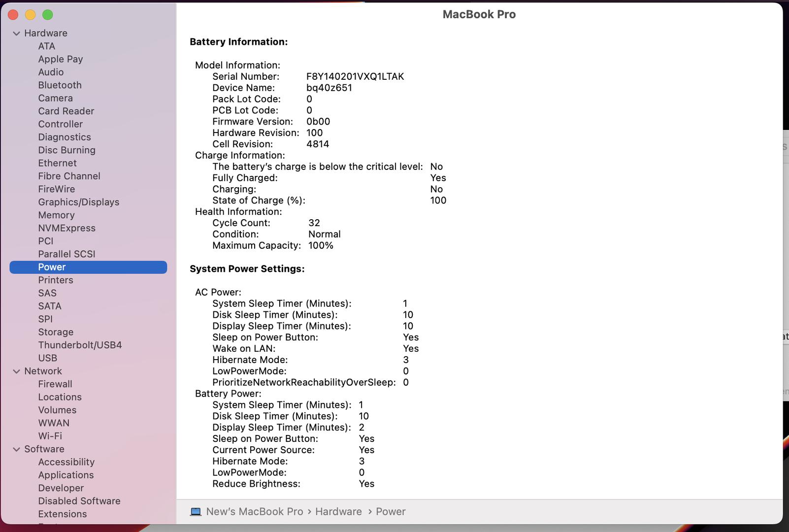Click the System Power Settings heading

click(x=247, y=269)
